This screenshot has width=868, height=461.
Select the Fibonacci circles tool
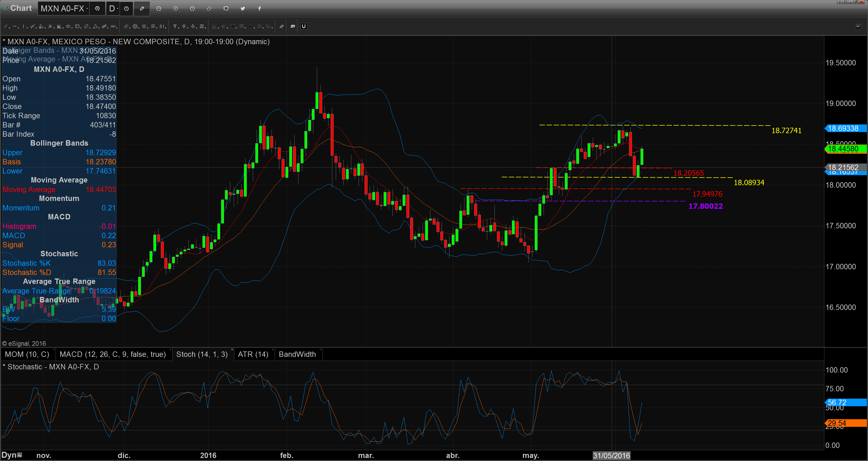click(x=135, y=26)
